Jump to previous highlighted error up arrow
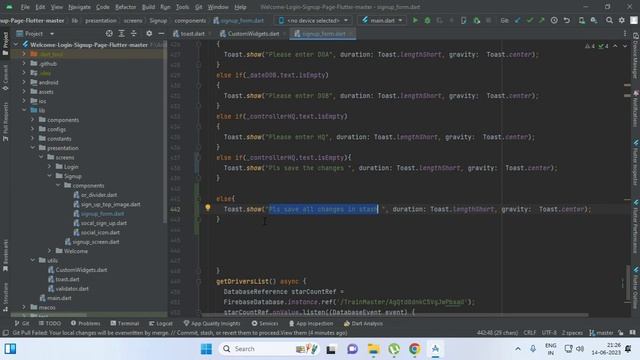640x360 pixels. (x=616, y=46)
